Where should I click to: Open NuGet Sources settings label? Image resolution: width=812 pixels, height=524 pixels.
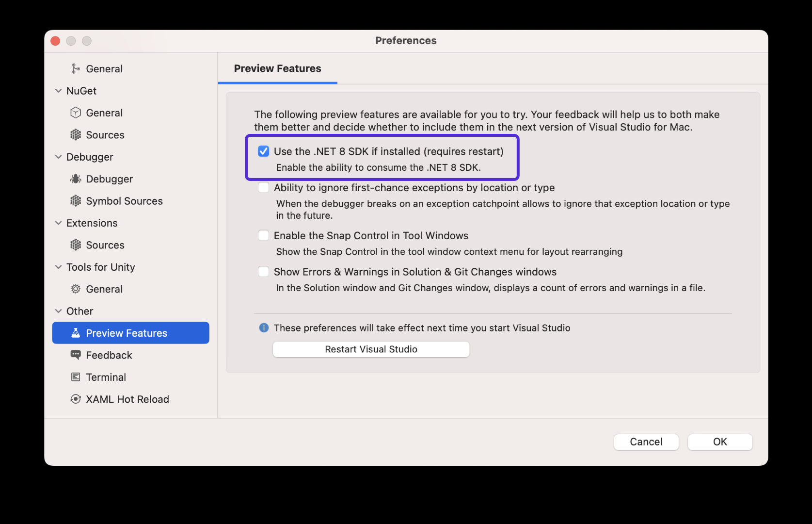click(105, 135)
